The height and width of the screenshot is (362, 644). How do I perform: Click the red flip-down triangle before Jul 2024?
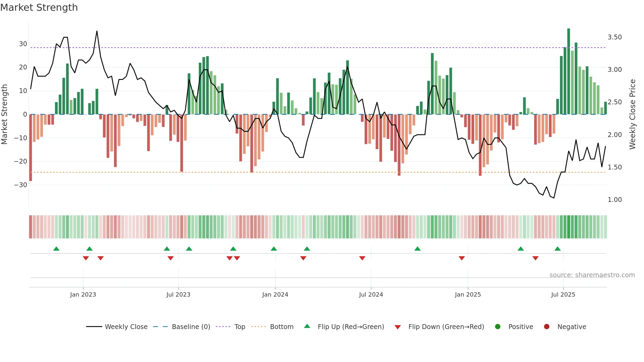(x=362, y=258)
